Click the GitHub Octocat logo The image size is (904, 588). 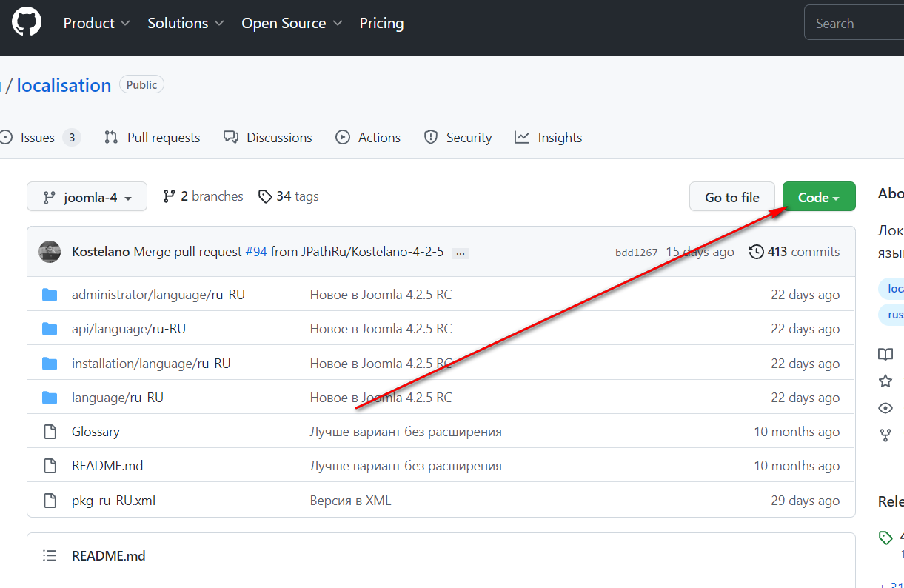point(27,23)
